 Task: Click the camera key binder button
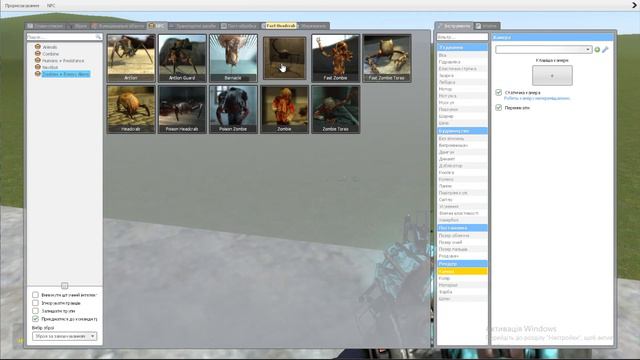pyautogui.click(x=552, y=76)
